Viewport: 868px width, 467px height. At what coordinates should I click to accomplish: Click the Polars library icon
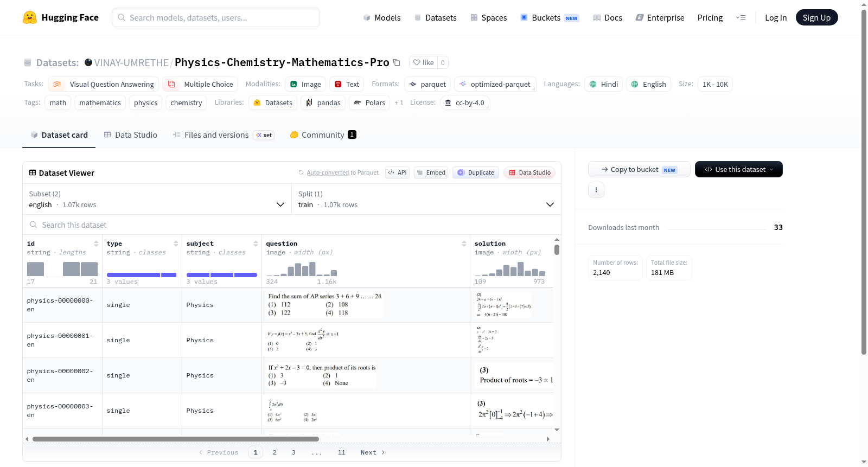point(358,103)
